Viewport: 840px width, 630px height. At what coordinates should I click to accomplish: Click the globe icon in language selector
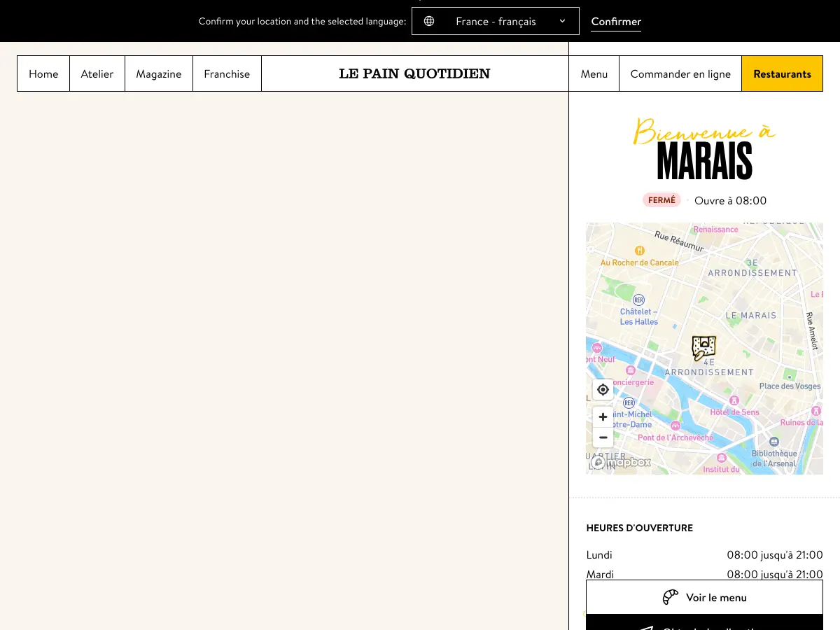pyautogui.click(x=429, y=21)
